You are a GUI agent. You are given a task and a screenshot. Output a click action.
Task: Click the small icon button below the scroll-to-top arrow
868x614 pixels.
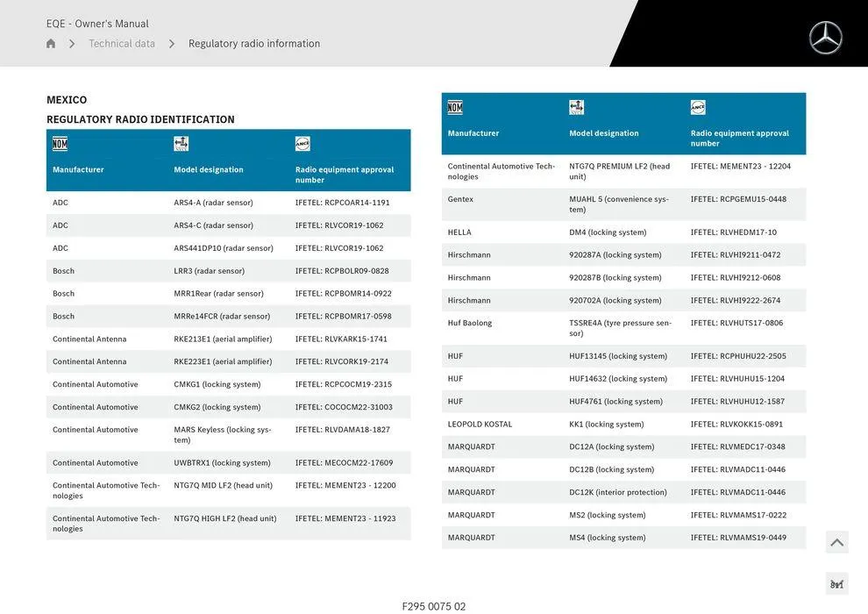pyautogui.click(x=836, y=584)
